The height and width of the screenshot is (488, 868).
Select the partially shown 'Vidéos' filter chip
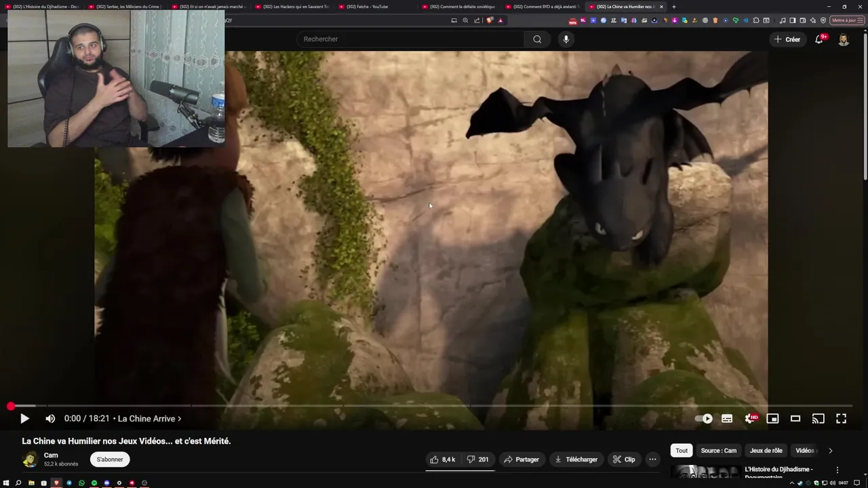(805, 451)
